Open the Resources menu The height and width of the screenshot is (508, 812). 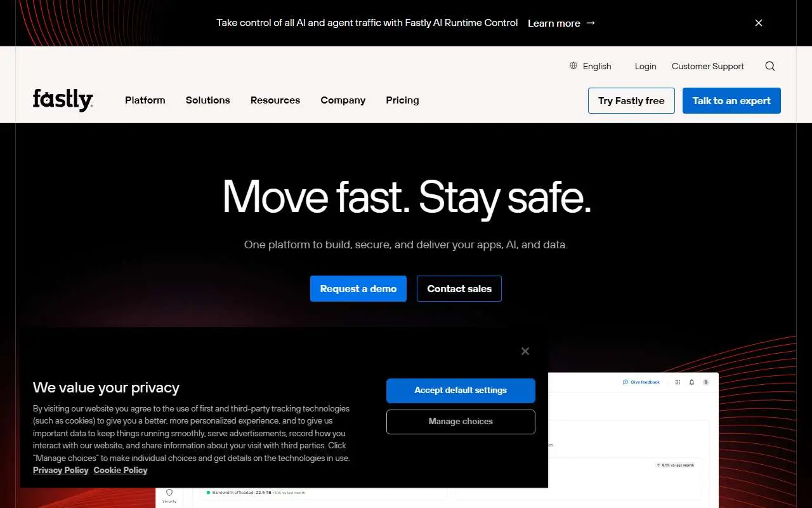275,100
